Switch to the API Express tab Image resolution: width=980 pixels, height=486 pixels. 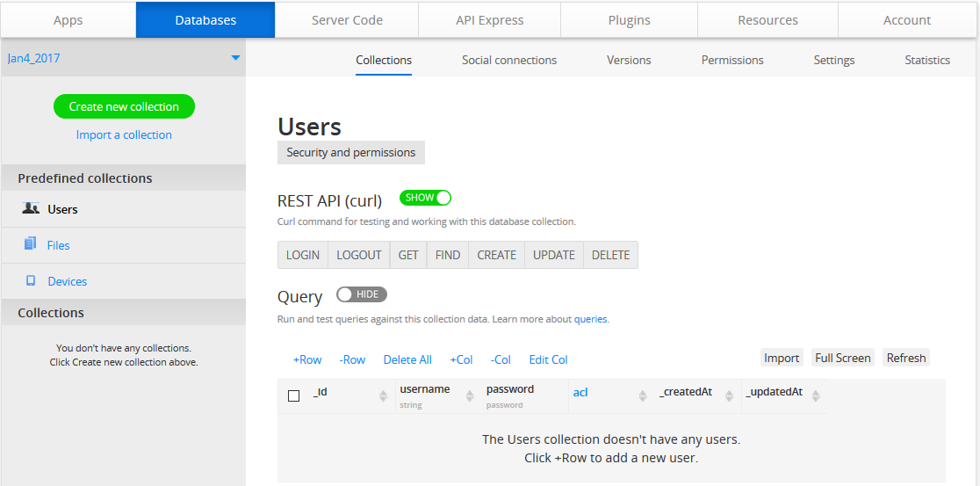click(x=489, y=20)
